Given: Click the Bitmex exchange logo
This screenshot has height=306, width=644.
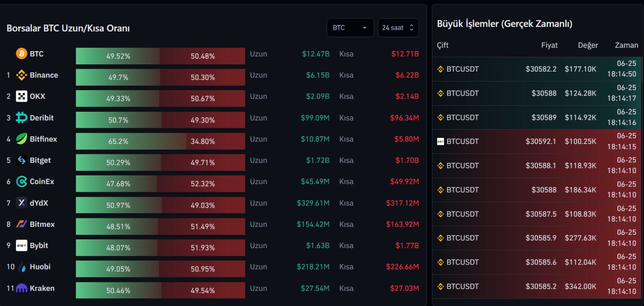Looking at the screenshot, I should 21,224.
